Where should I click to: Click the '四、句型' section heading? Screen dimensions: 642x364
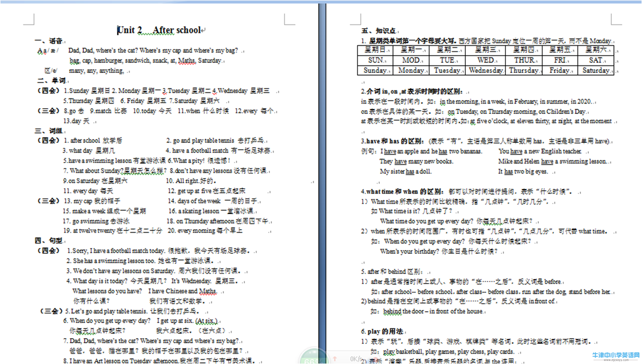[x=49, y=241]
